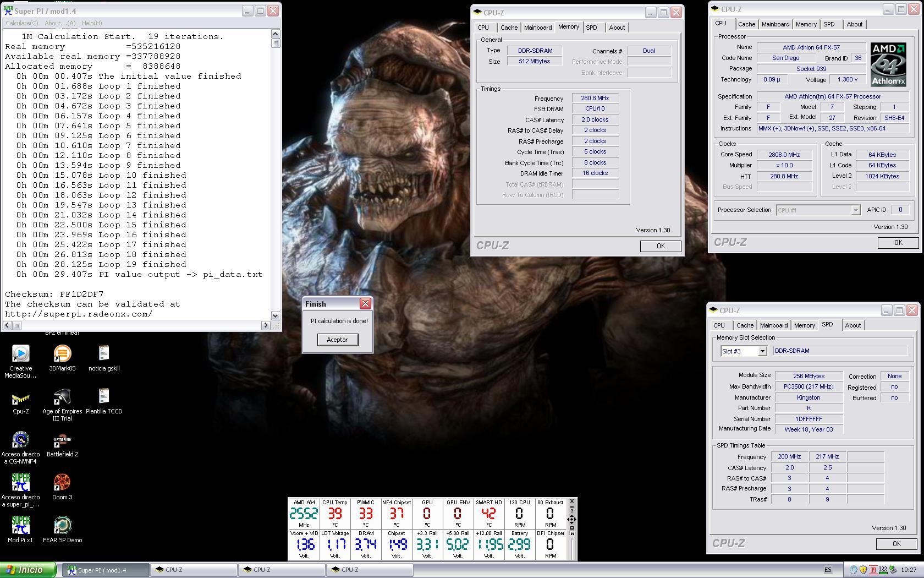Open the FEAR SP Demo shortcut
This screenshot has width=924, height=578.
click(x=62, y=526)
